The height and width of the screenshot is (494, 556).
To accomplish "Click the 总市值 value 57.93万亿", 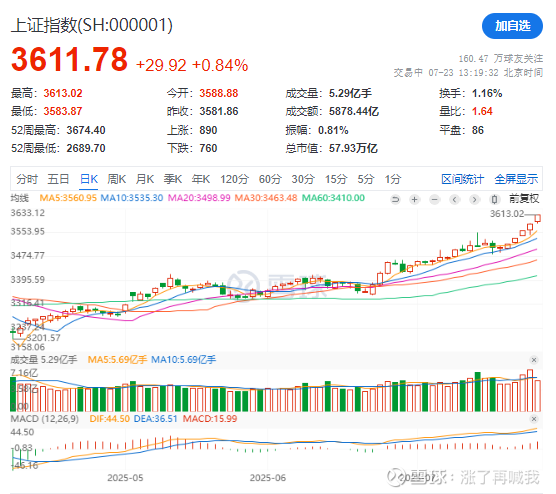I will (353, 148).
